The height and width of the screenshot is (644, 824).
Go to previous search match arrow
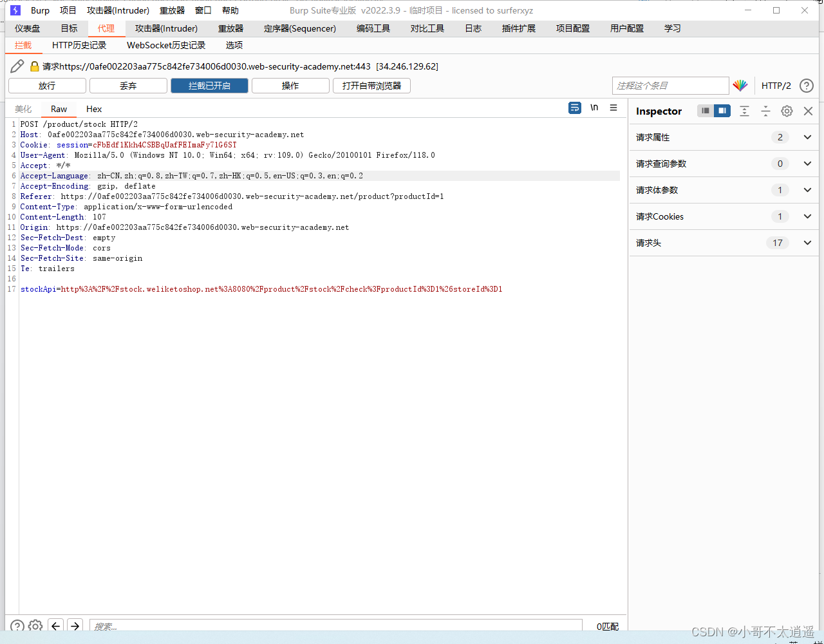pyautogui.click(x=56, y=626)
